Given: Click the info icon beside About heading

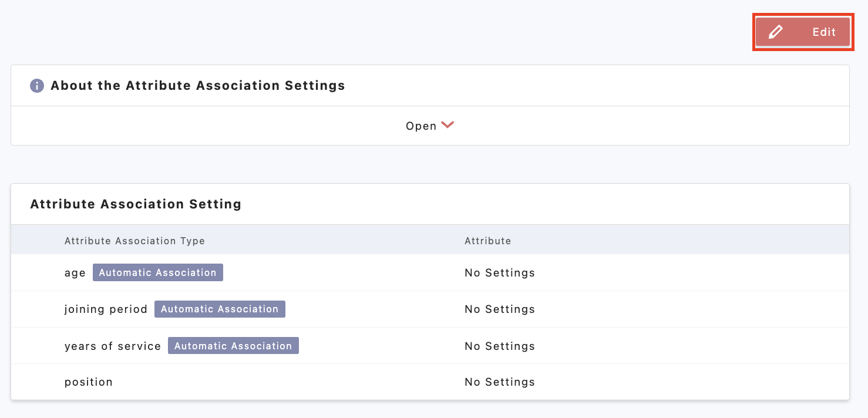Looking at the screenshot, I should (x=37, y=86).
